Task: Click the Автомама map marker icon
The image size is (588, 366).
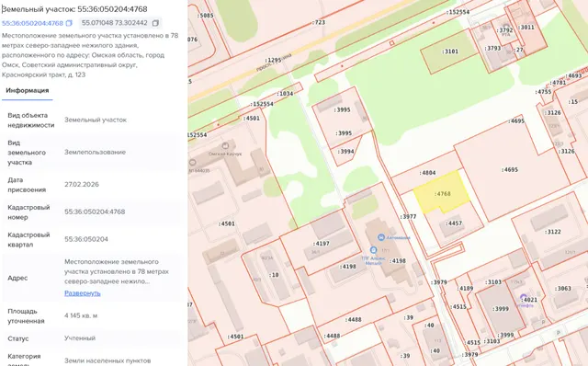Action: tap(381, 237)
